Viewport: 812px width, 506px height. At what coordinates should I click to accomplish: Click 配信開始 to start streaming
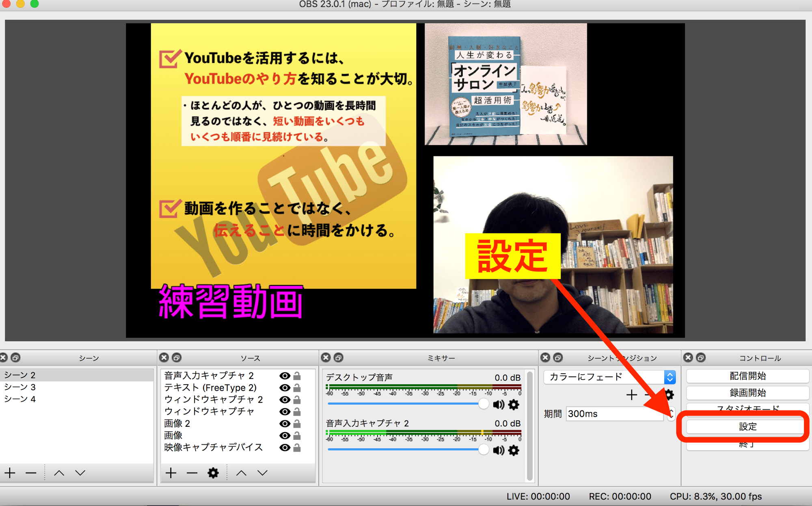pos(747,376)
